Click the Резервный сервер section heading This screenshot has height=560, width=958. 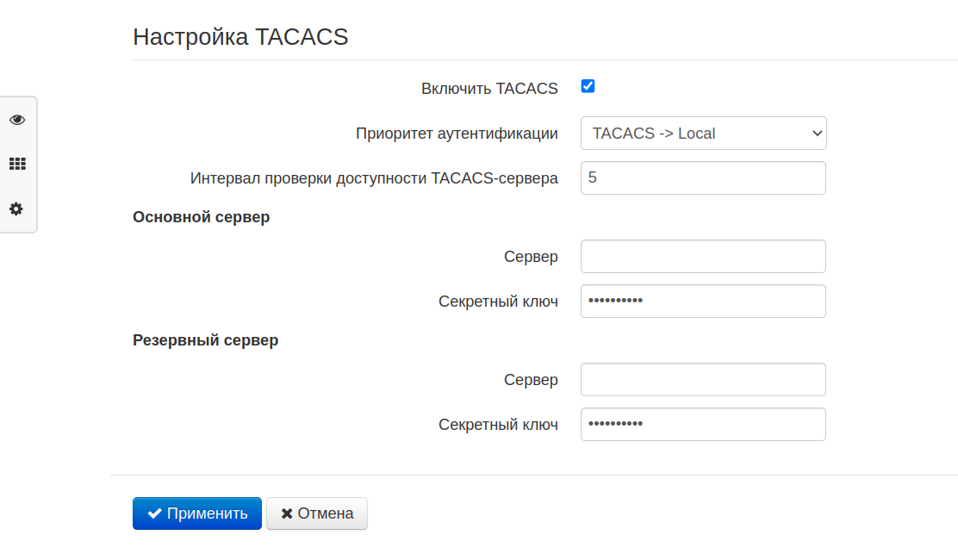point(205,340)
